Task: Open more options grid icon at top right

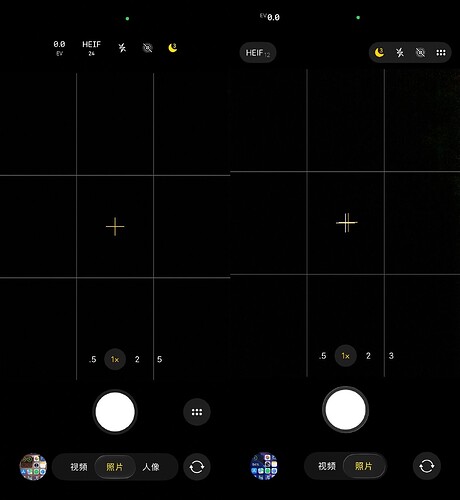Action: click(x=441, y=53)
